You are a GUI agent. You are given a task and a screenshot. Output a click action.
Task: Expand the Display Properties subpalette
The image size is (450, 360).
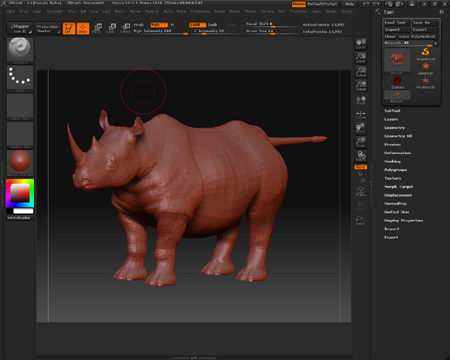pyautogui.click(x=404, y=220)
